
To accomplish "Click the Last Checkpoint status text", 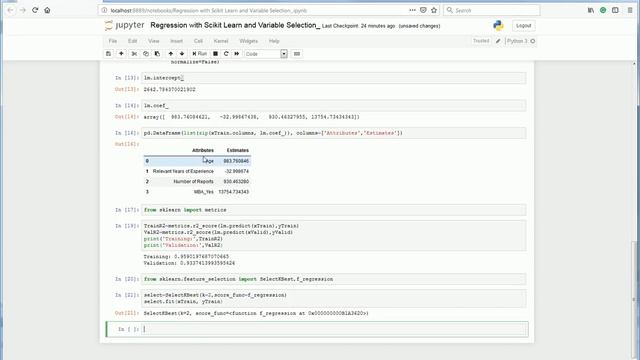I will click(x=358, y=26).
